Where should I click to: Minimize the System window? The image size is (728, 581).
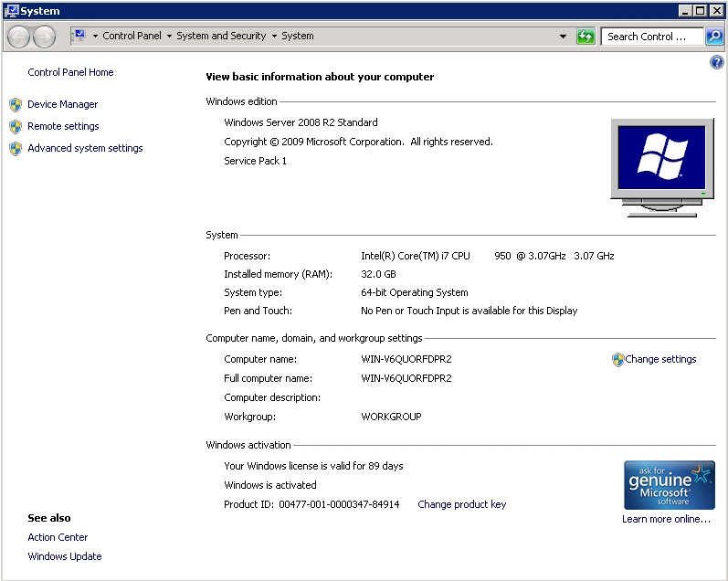pyautogui.click(x=684, y=11)
